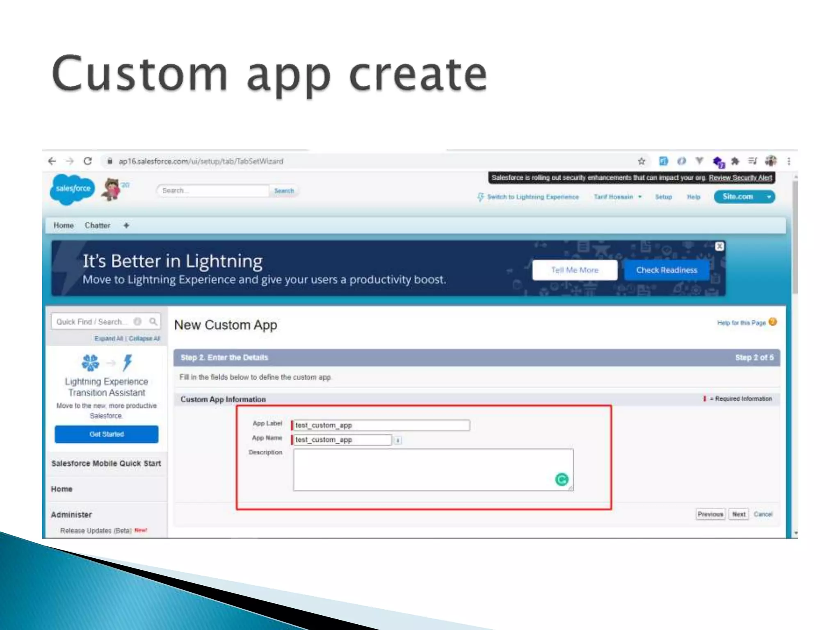Click the Next button
840x630 pixels.
738,514
